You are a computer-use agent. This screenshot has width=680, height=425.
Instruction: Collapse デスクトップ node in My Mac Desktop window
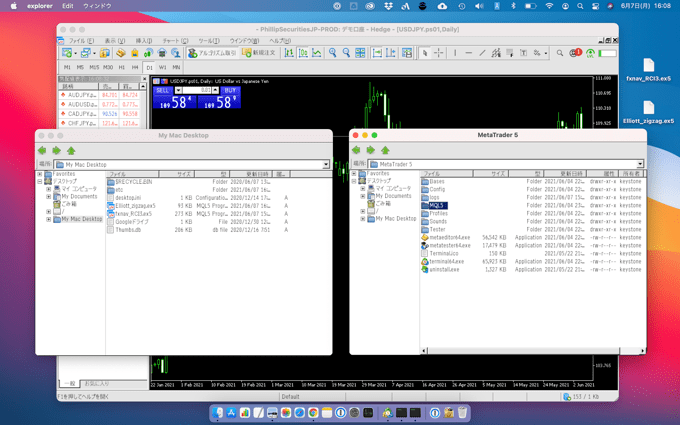point(40,181)
